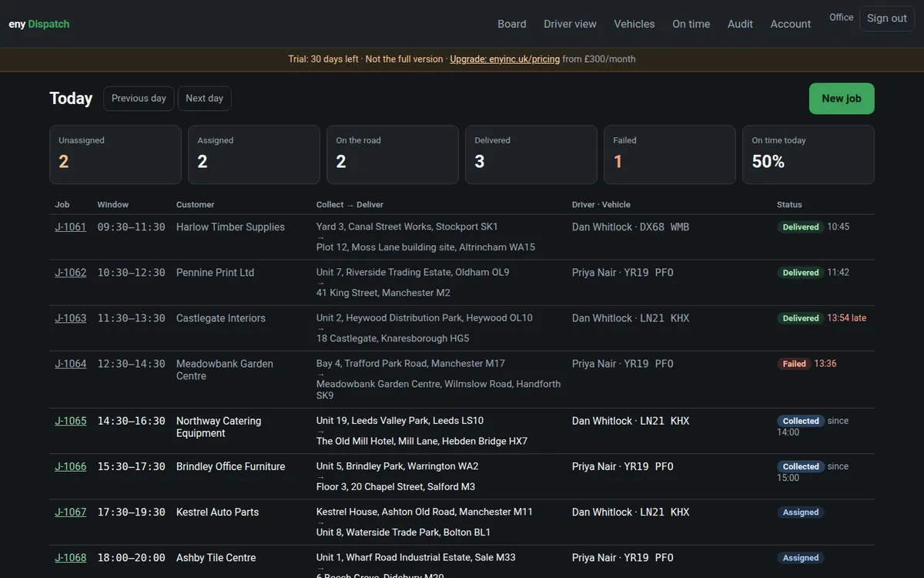
Task: Click customer Pennine Print Ltd
Action: tap(215, 273)
